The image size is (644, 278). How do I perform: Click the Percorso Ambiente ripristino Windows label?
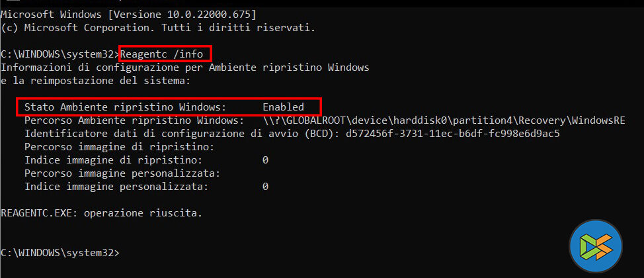(133, 120)
